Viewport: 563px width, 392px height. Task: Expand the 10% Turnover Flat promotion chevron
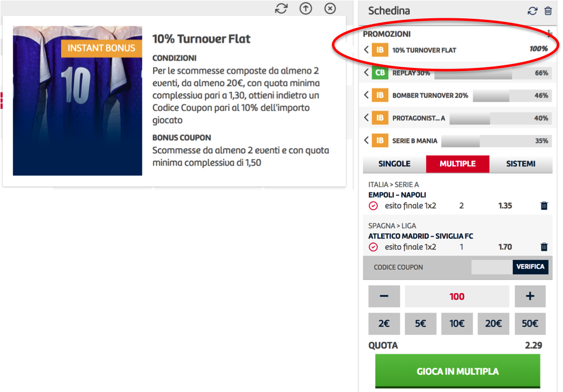coord(366,50)
